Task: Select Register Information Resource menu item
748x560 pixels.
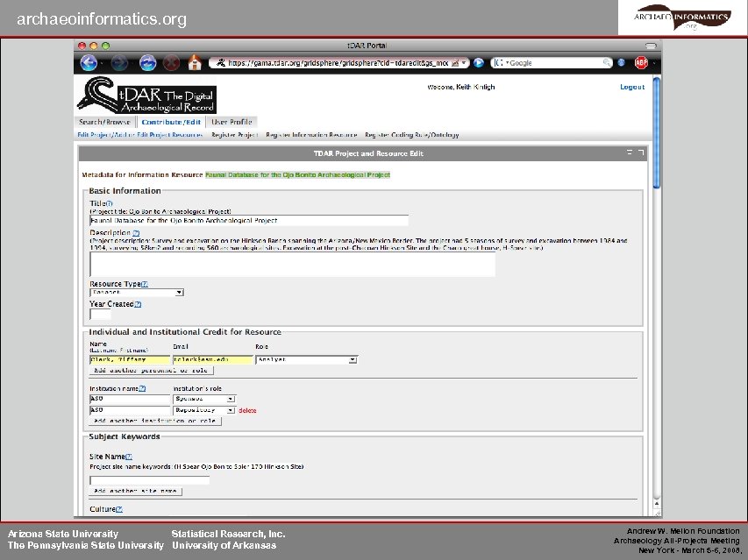Action: [311, 134]
